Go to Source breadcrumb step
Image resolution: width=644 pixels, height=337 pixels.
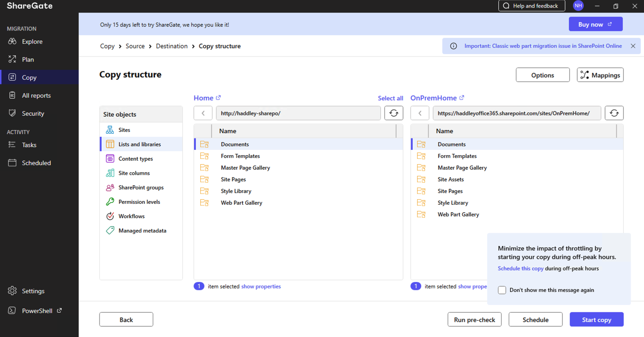click(135, 46)
